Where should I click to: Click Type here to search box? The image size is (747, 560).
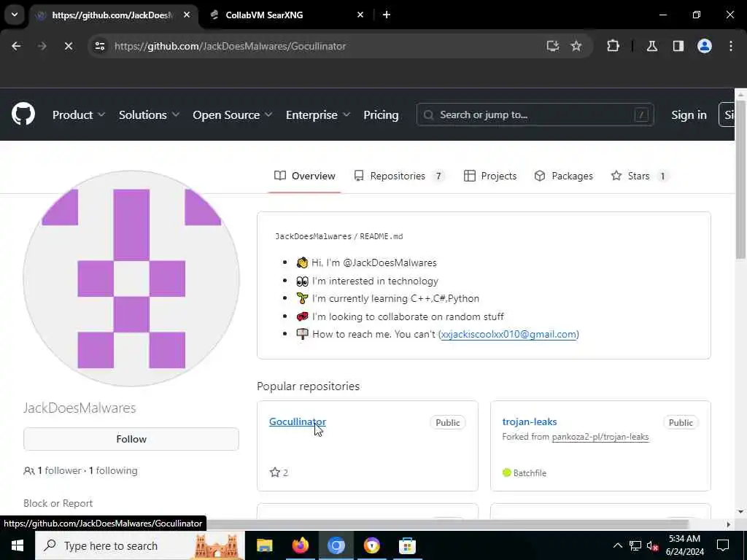pos(139,545)
